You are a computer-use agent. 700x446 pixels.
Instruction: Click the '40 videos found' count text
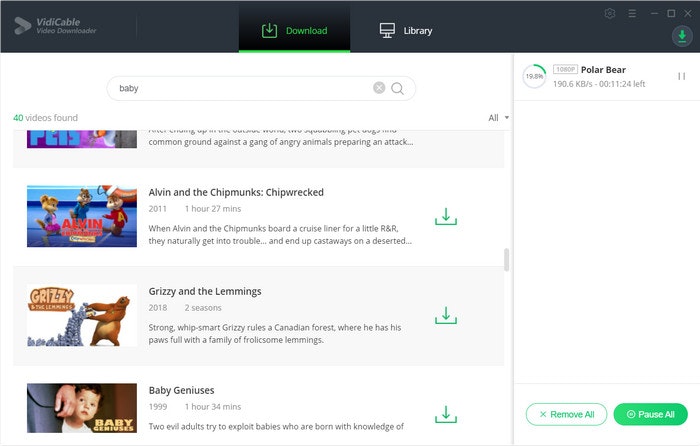pyautogui.click(x=46, y=118)
